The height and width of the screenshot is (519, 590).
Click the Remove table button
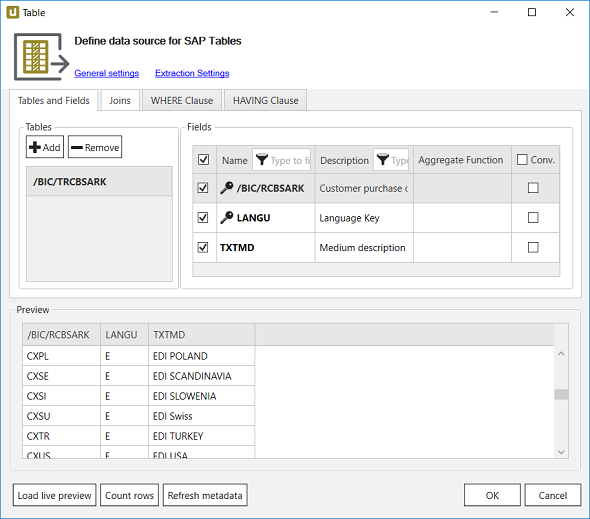[x=95, y=147]
